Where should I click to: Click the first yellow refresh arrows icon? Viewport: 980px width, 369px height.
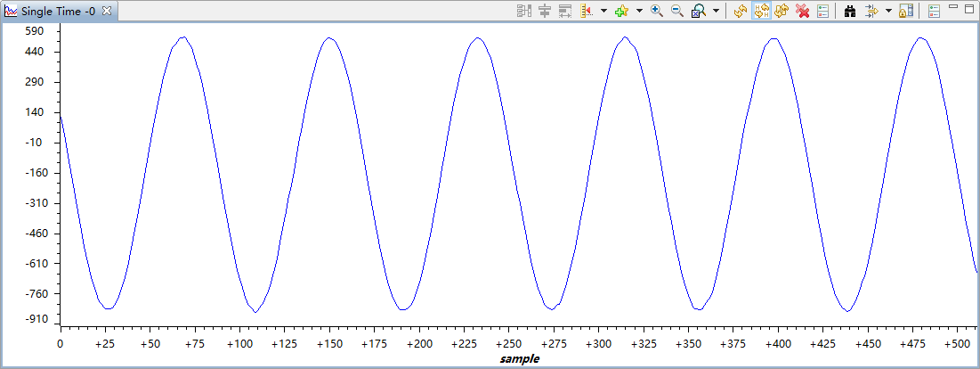[739, 11]
